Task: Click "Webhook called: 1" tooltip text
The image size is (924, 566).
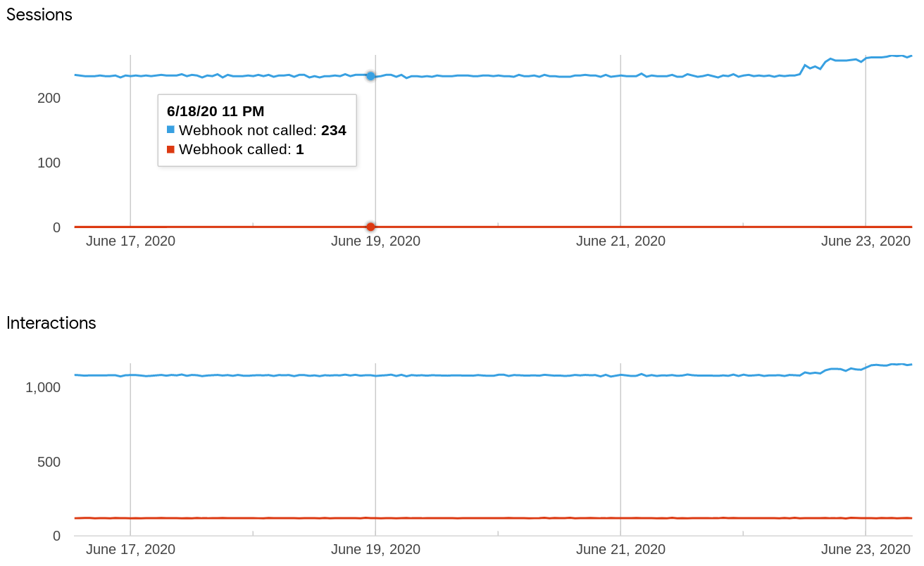Action: click(x=241, y=149)
